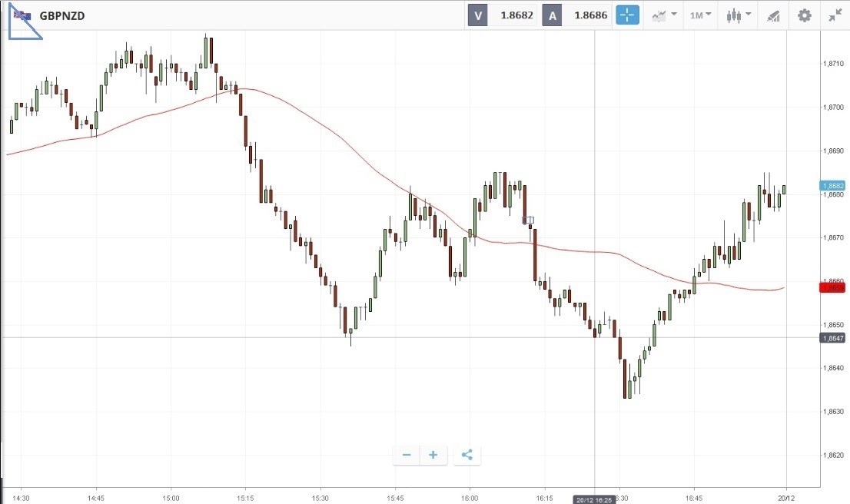Toggle the crosshair cursor button
This screenshot has height=504, width=850.
click(627, 15)
